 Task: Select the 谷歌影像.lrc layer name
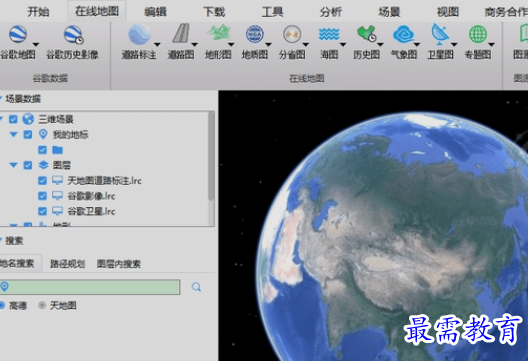coord(92,196)
